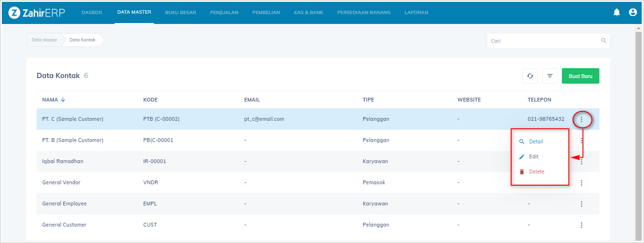
Task: Open three-dot menu for PT. C row
Action: [x=582, y=119]
